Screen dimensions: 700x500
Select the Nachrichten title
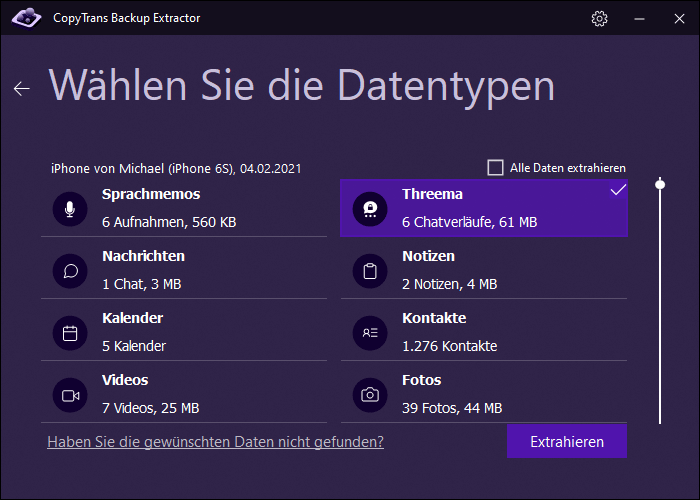(x=143, y=256)
